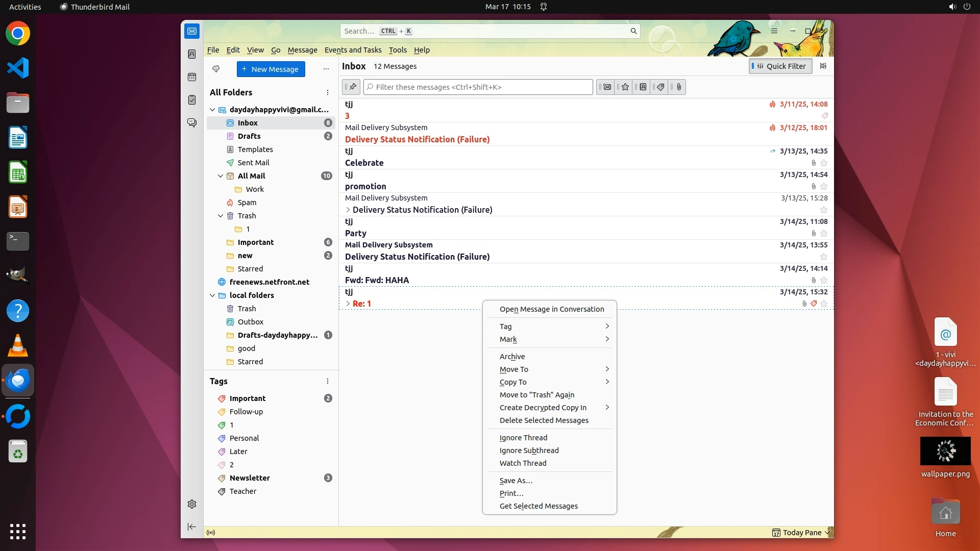The width and height of the screenshot is (980, 551).
Task: Toggle the unread messages quick filter
Action: click(x=606, y=87)
